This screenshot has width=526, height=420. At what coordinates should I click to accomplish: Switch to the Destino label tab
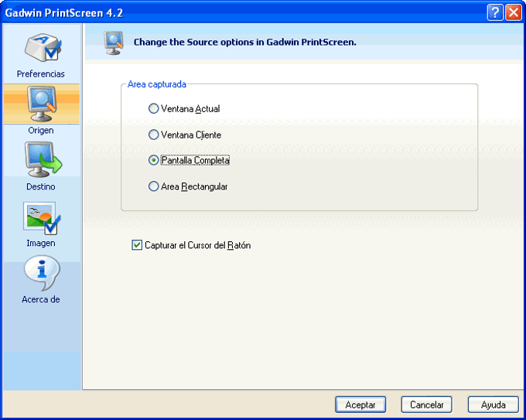[40, 186]
